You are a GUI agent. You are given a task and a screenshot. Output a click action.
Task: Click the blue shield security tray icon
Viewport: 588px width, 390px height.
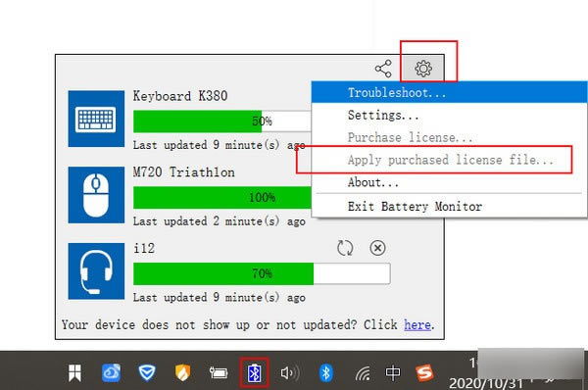(147, 372)
